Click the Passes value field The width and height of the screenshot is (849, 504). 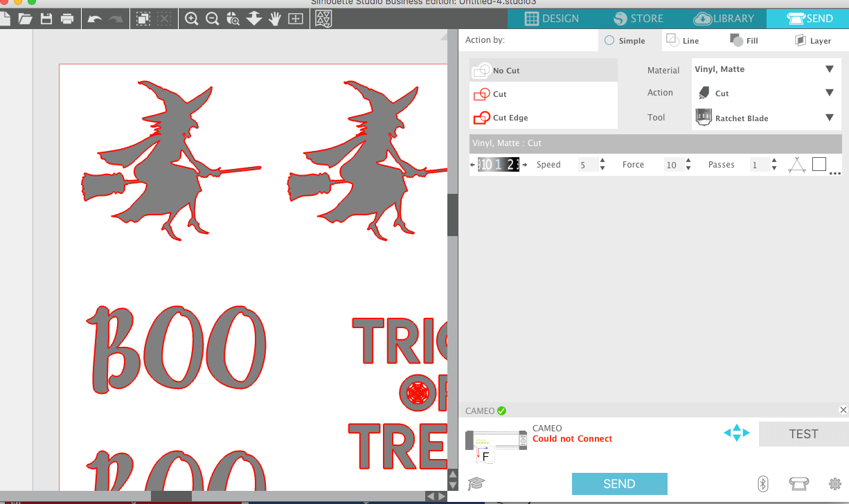click(x=759, y=165)
